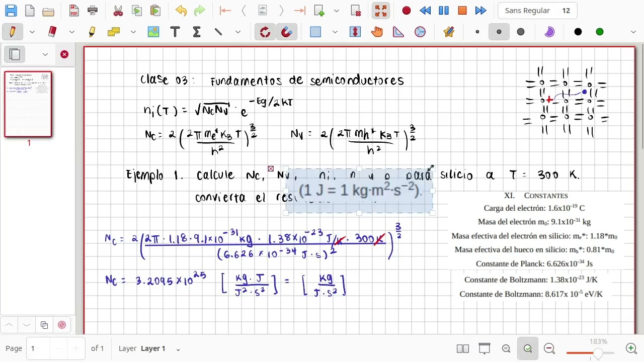Select the Eraser tool
Image resolution: width=644 pixels, height=362 pixels.
[x=52, y=32]
